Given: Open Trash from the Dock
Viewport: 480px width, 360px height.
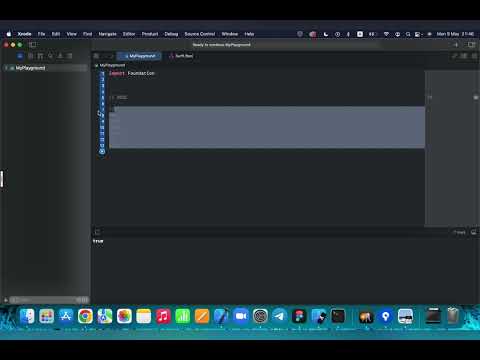Looking at the screenshot, I should coord(453,316).
